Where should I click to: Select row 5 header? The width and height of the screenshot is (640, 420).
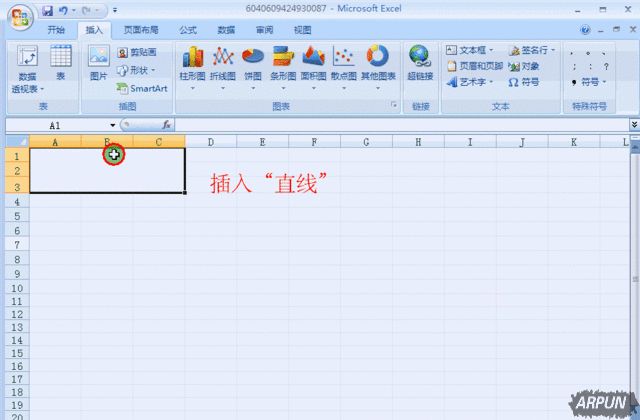[x=17, y=216]
